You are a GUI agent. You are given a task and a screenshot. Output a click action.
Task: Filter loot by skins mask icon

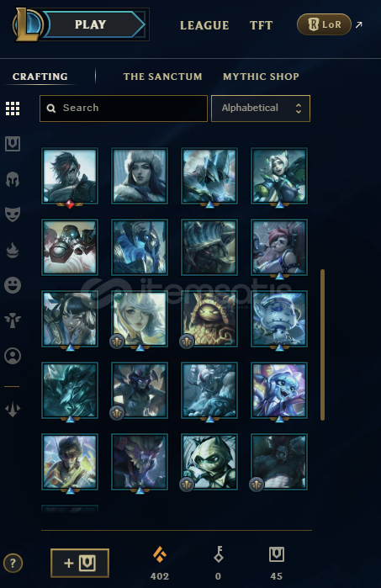pyautogui.click(x=13, y=215)
